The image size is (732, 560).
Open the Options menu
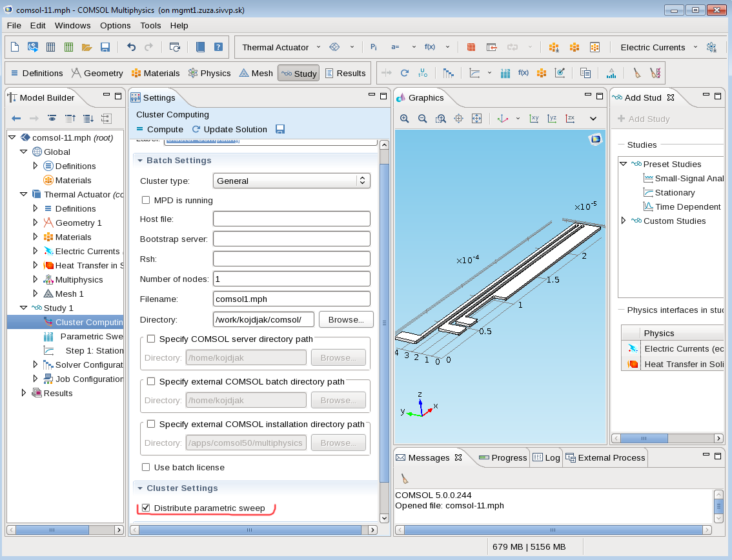[x=115, y=26]
